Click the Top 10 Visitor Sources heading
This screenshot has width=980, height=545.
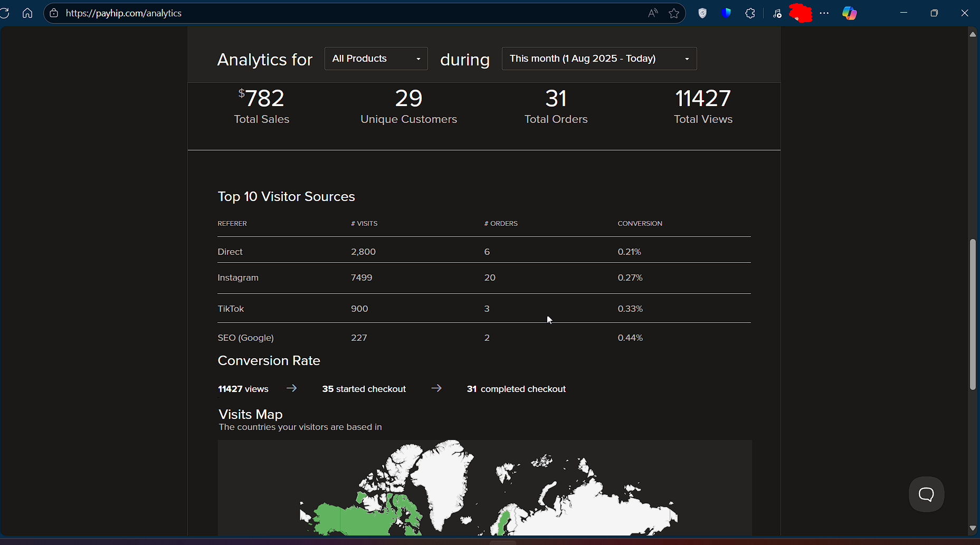[286, 197]
